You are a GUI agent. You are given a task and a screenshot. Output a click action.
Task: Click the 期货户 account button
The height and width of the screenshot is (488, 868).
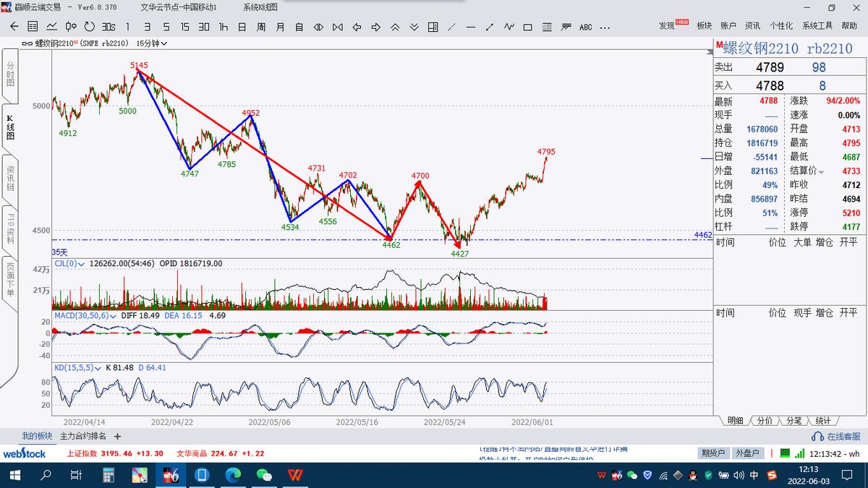[x=712, y=453]
